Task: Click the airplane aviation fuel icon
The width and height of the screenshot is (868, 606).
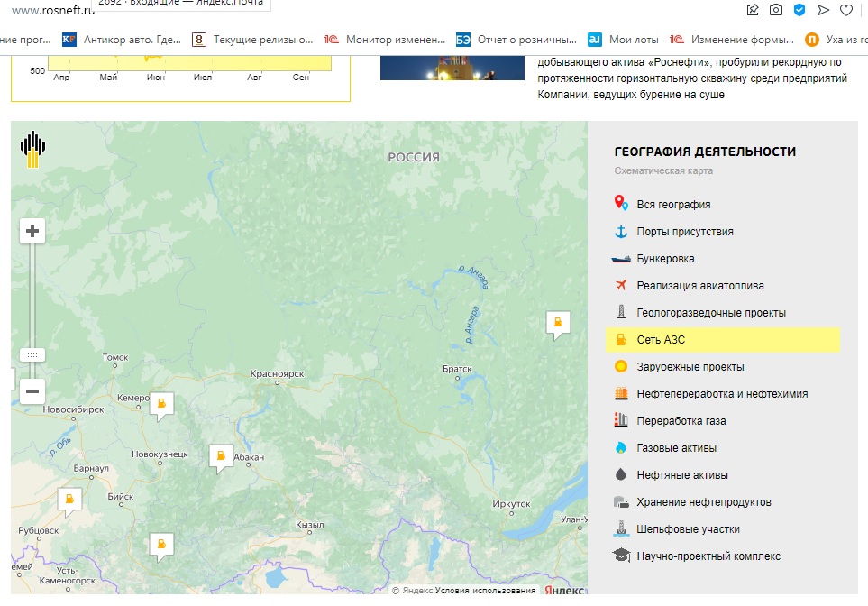Action: point(621,285)
